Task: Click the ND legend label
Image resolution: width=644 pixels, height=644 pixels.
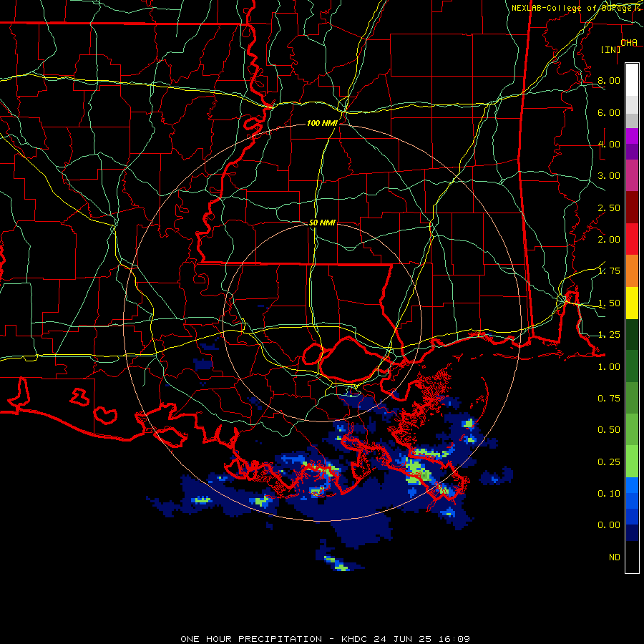Action: pos(615,557)
